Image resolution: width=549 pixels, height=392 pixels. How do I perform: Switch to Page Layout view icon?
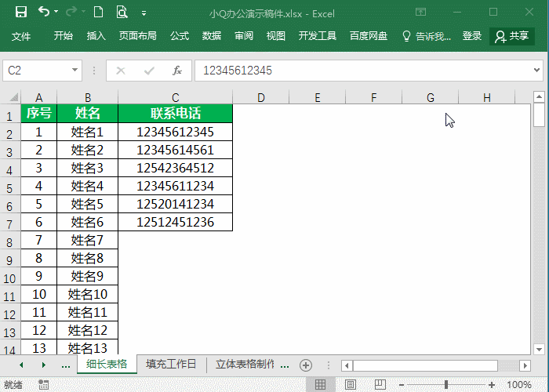tap(351, 384)
